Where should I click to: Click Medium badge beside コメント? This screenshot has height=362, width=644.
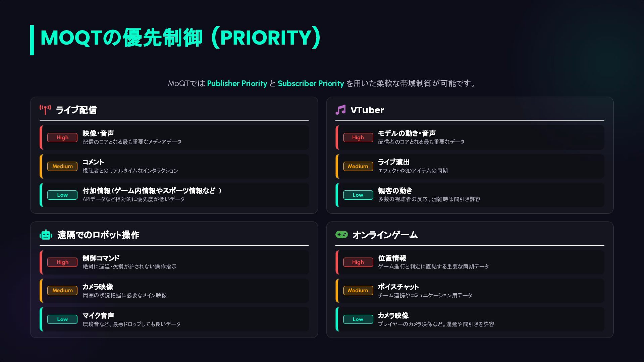(62, 166)
